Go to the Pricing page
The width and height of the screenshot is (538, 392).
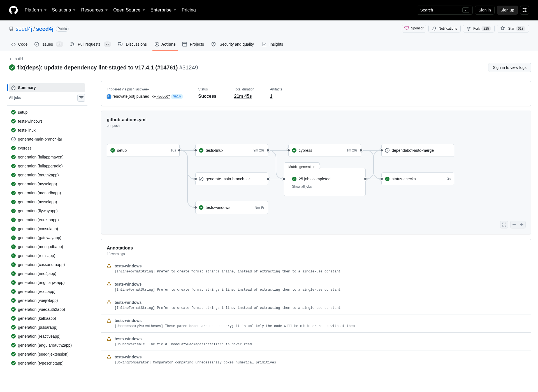189,10
